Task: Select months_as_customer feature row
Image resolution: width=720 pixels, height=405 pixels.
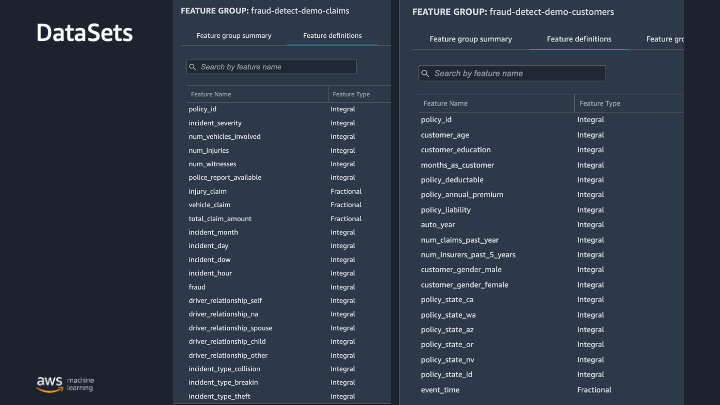Action: point(551,165)
